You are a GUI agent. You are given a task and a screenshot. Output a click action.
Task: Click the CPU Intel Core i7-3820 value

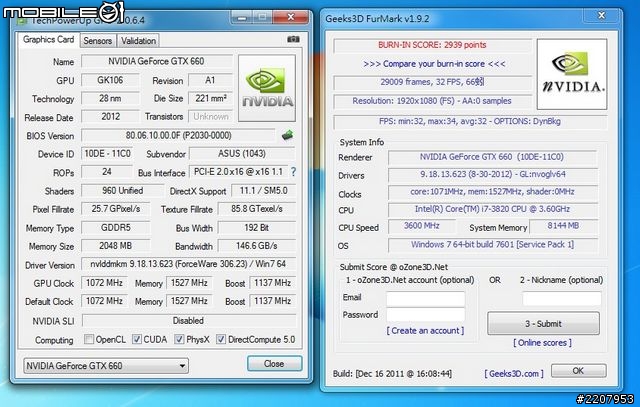[492, 209]
